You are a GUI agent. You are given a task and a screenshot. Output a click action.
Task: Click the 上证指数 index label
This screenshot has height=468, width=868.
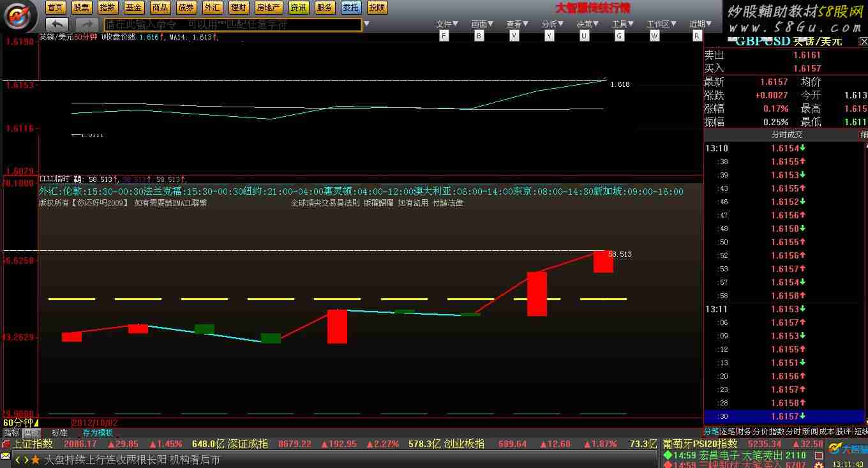(33, 444)
